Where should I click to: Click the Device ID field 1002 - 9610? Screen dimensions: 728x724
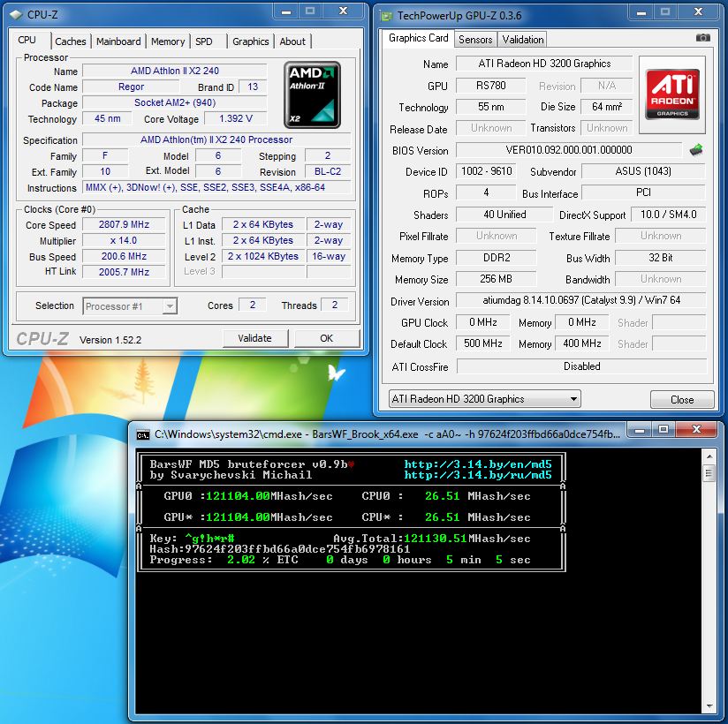(x=486, y=171)
